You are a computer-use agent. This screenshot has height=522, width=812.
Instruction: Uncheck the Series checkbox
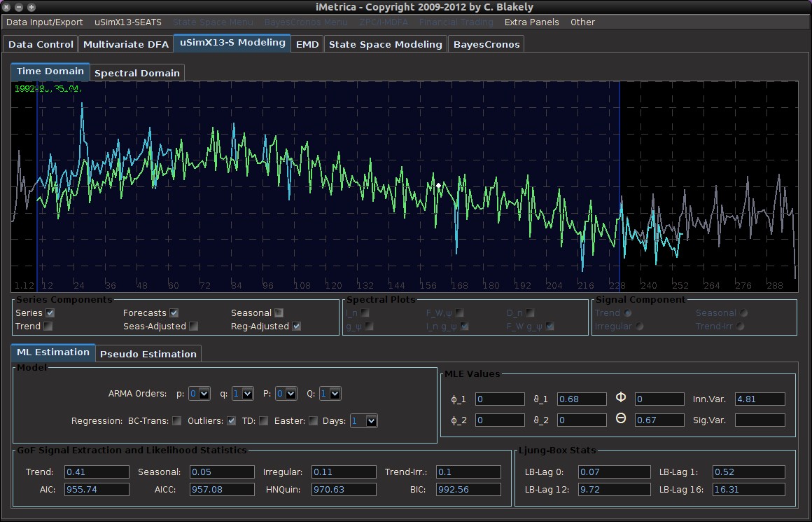50,312
